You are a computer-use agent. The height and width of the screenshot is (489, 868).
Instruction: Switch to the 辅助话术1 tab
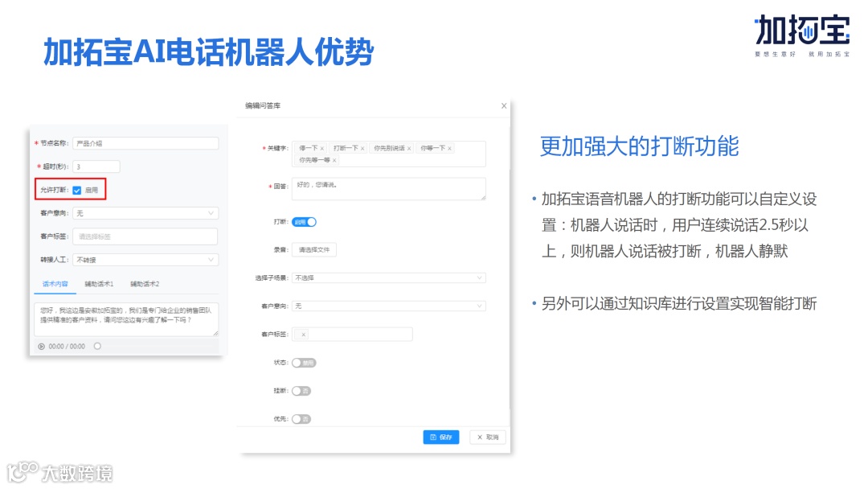click(99, 284)
